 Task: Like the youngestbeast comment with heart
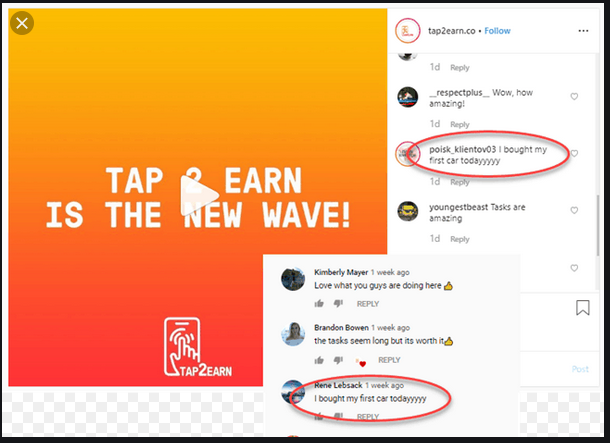574,210
